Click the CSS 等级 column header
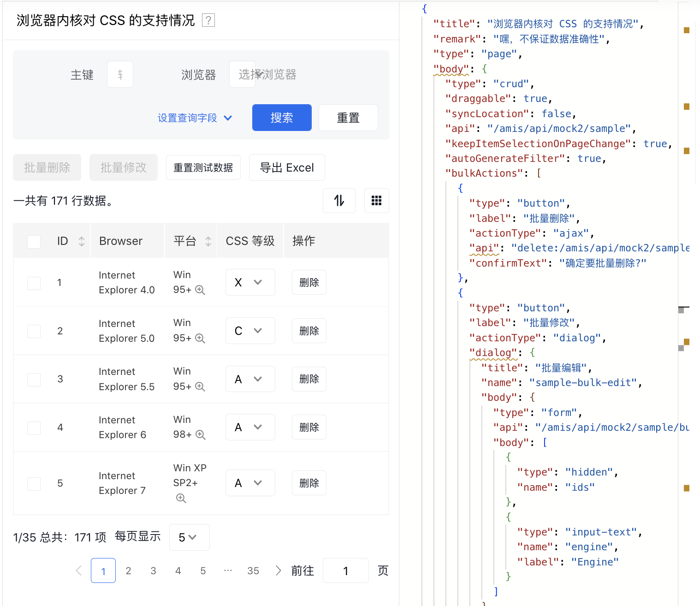 (x=250, y=241)
